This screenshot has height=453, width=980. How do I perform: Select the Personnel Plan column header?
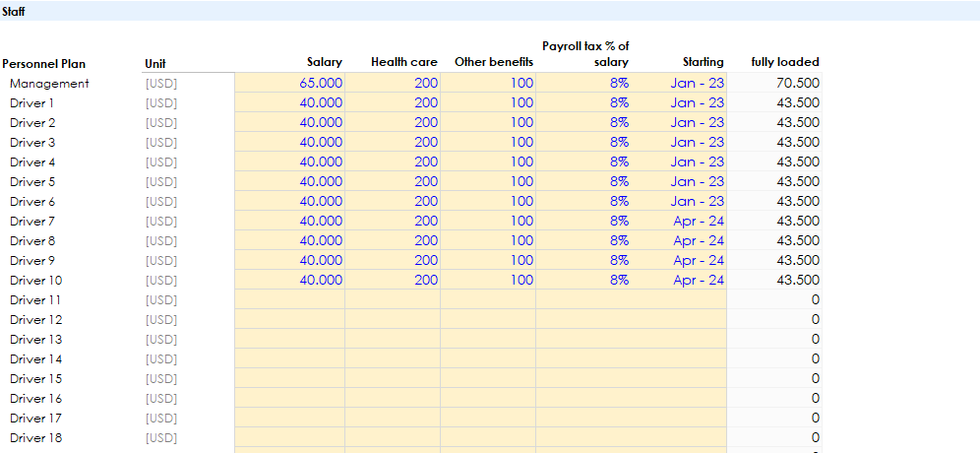pos(43,63)
